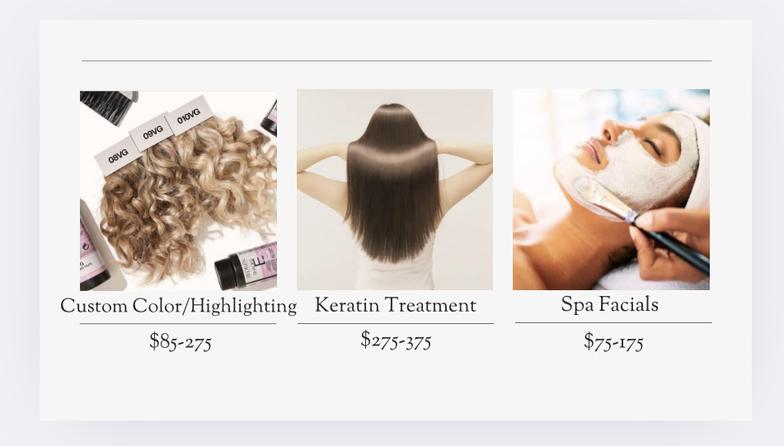Click the black hair dye bottle cap
Image resolution: width=784 pixels, height=446 pixels.
(230, 273)
